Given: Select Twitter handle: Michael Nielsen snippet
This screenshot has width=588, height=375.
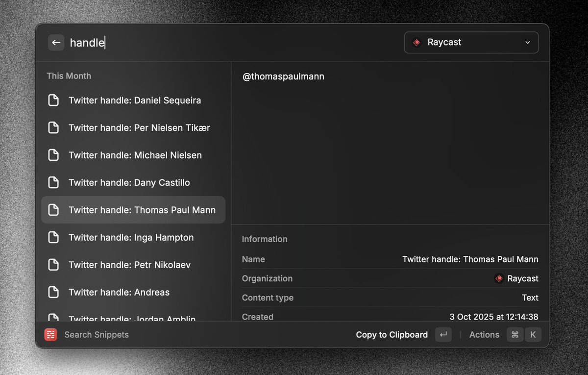Looking at the screenshot, I should click(x=133, y=155).
